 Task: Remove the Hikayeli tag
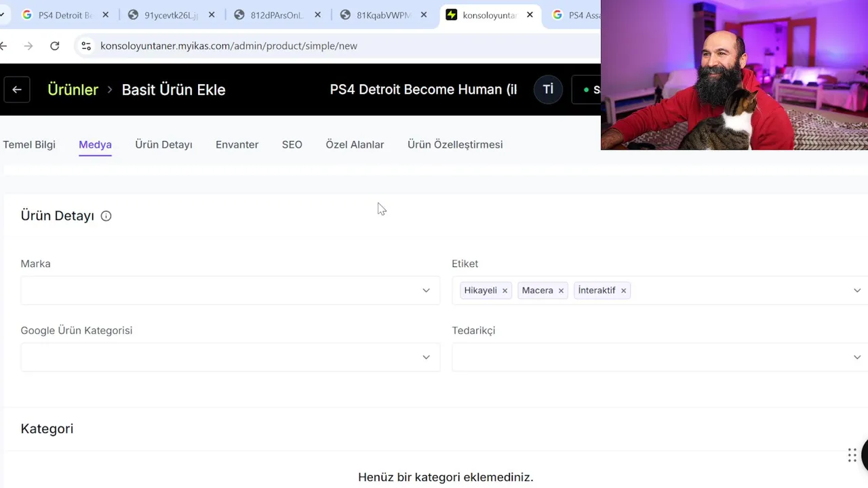tap(505, 290)
